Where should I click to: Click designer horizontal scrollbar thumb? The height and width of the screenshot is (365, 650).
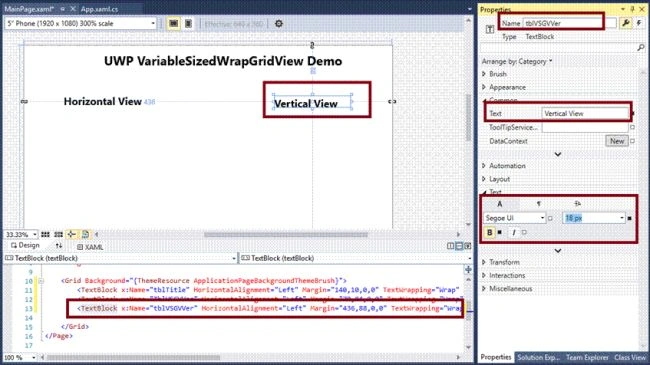tap(286, 234)
